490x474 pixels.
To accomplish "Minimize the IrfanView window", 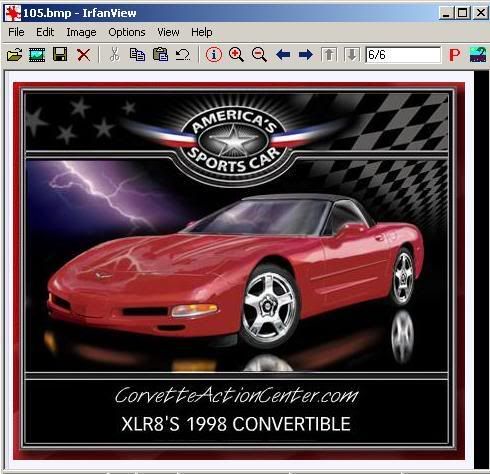I will [447, 13].
